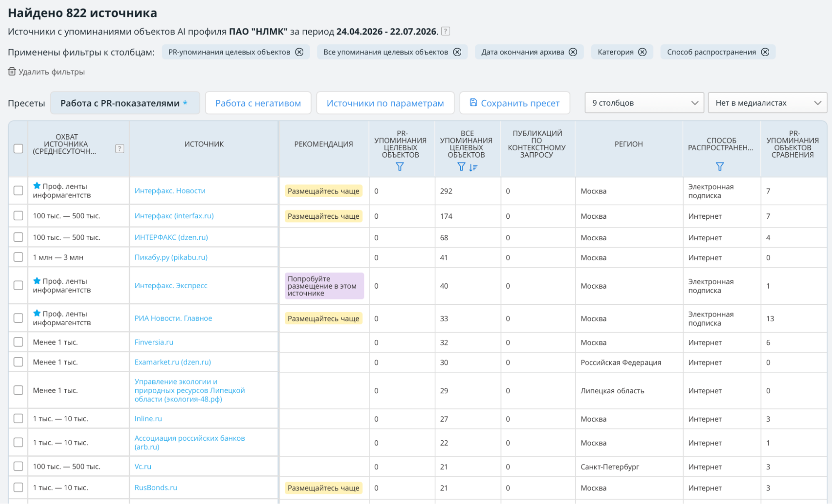This screenshot has width=832, height=504.
Task: Click the star icon in РИА Новости. Главное row
Action: pyautogui.click(x=37, y=313)
